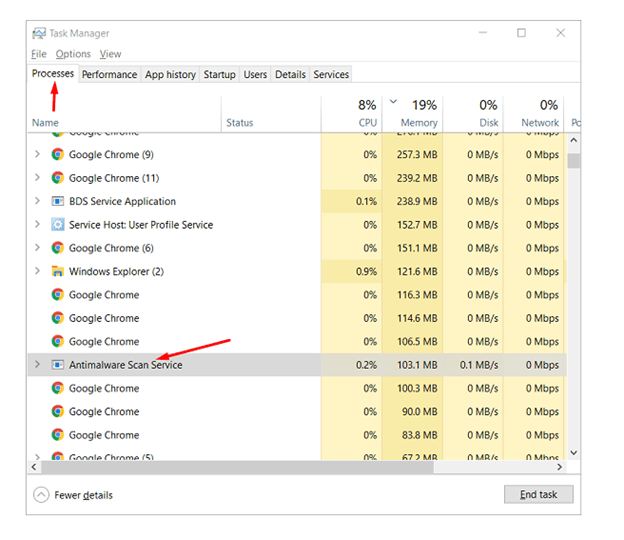Viewport: 624px width, 540px height.
Task: Click the Chrome icon of Google Chrome (9)
Action: pyautogui.click(x=58, y=154)
